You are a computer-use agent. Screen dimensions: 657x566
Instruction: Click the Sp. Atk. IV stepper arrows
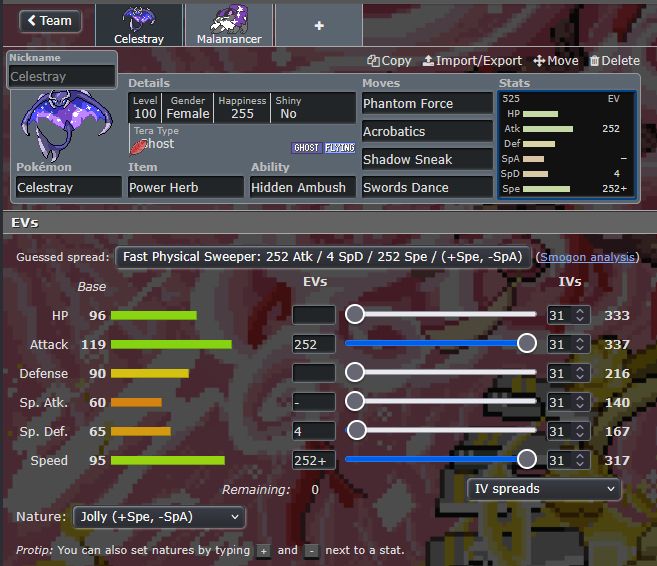[x=580, y=402]
